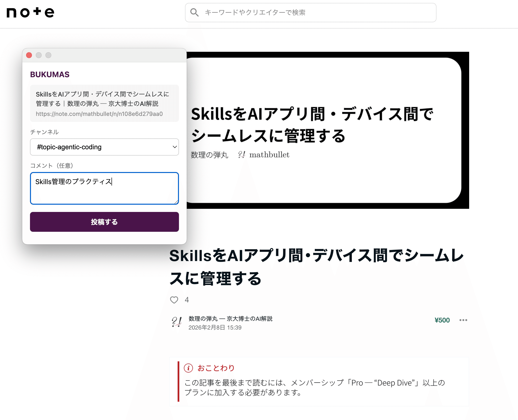
Task: Like the article with the heart icon
Action: [174, 300]
